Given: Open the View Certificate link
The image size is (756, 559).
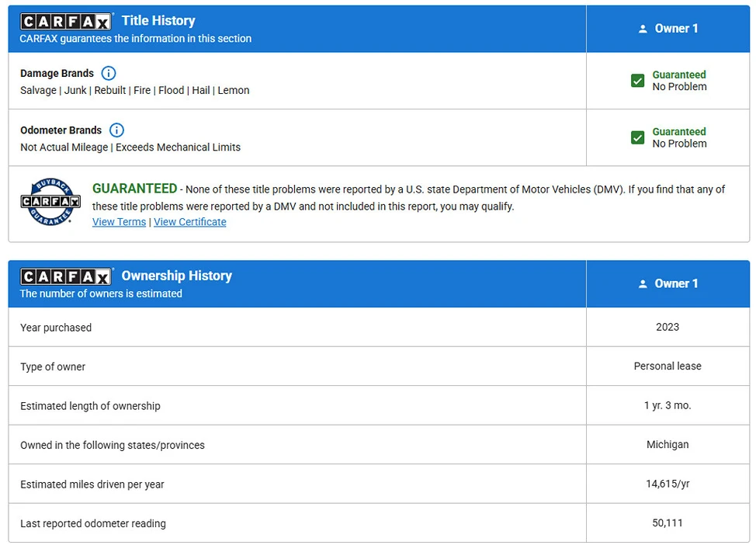Looking at the screenshot, I should click(x=190, y=222).
